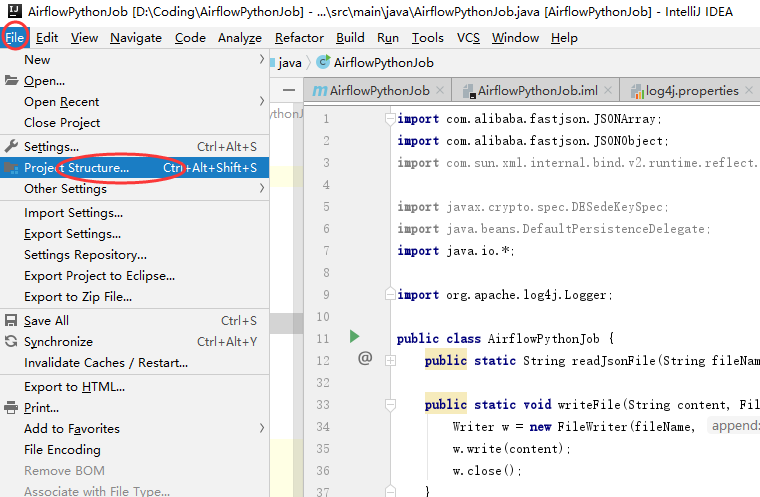Expand folded readJsonFile method
The image size is (760, 497).
pyautogui.click(x=390, y=360)
